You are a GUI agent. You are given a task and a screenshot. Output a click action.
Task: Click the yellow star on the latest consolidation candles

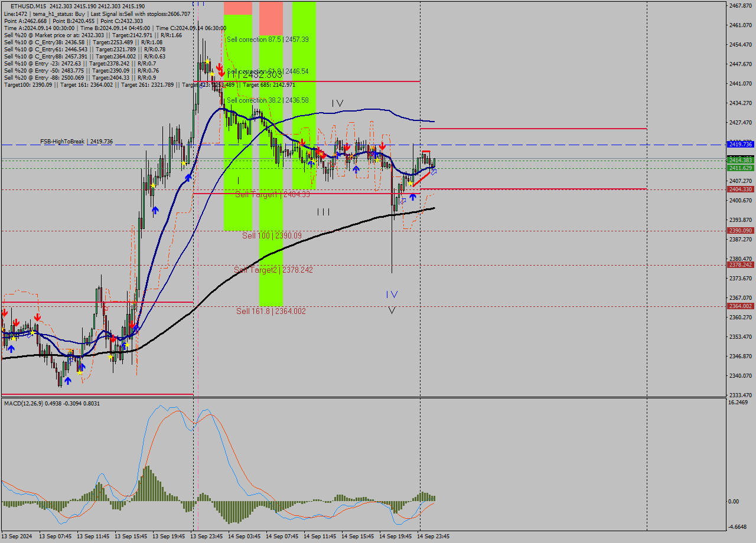click(410, 183)
